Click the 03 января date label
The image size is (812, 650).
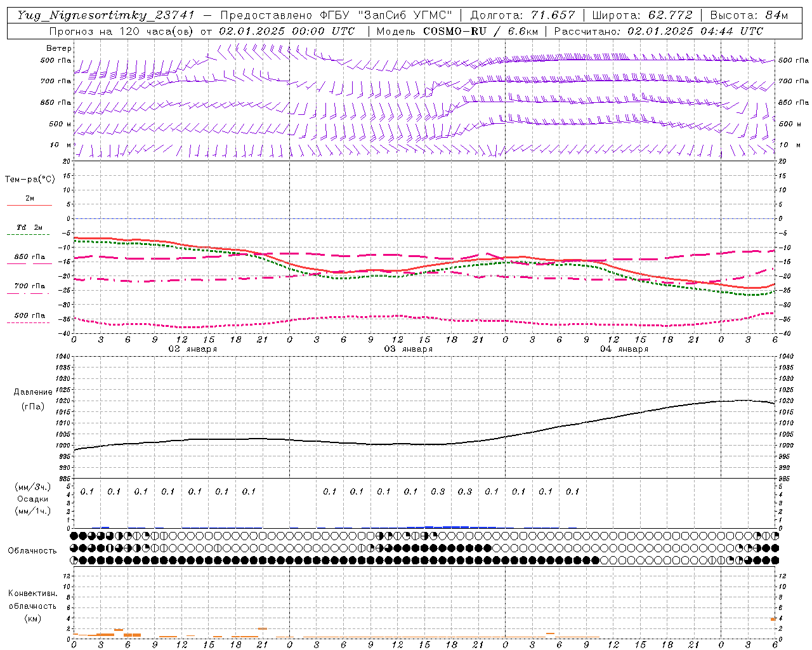pos(408,348)
